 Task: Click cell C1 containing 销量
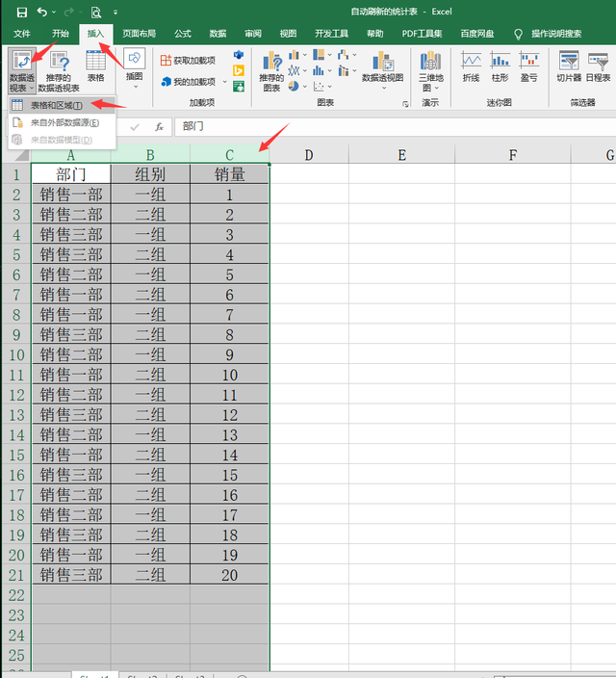click(x=229, y=174)
